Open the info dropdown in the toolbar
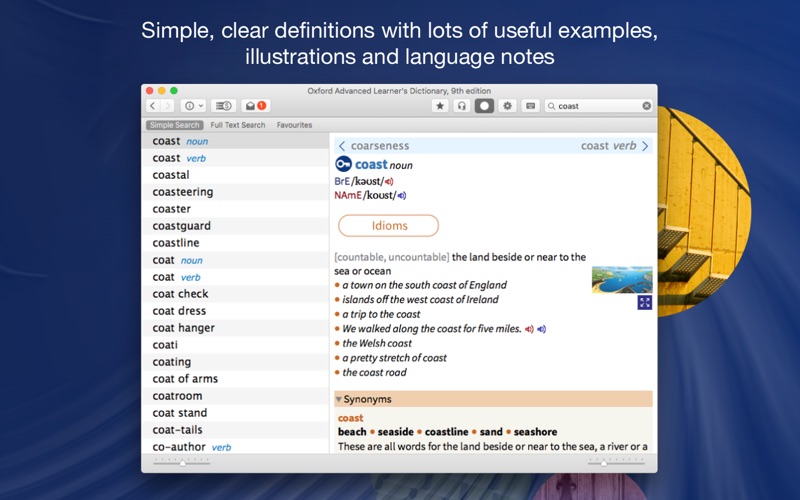 (x=194, y=106)
